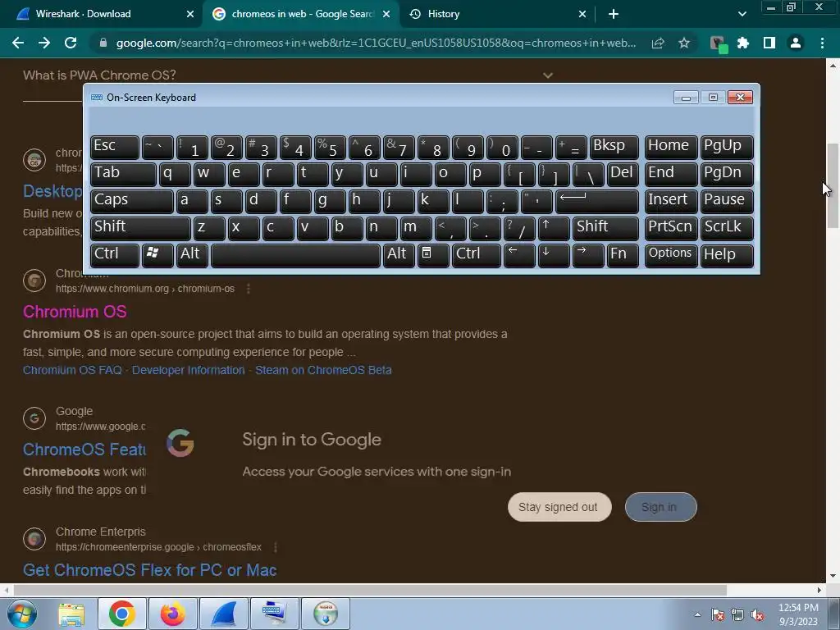Toggle the right Alt key on keyboard

point(399,255)
